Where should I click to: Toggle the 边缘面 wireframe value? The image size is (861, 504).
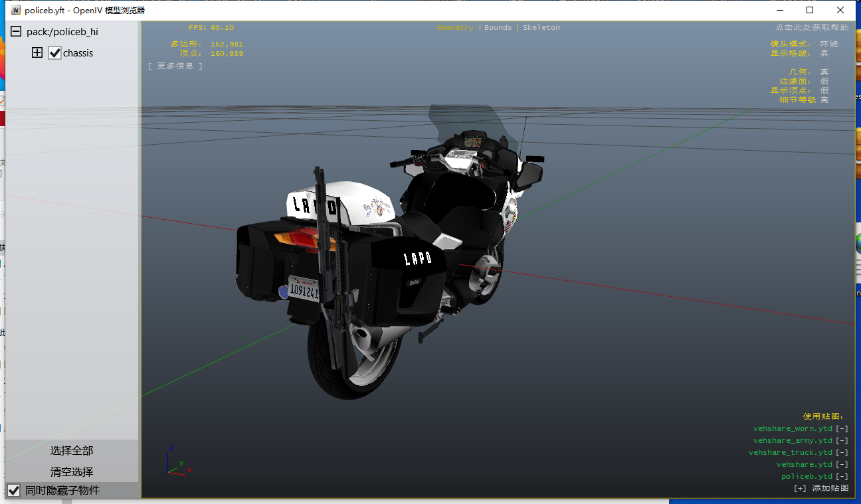click(824, 81)
